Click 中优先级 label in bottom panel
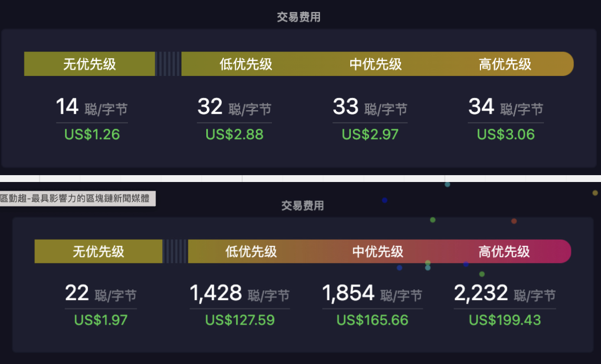This screenshot has height=364, width=601. 378,252
